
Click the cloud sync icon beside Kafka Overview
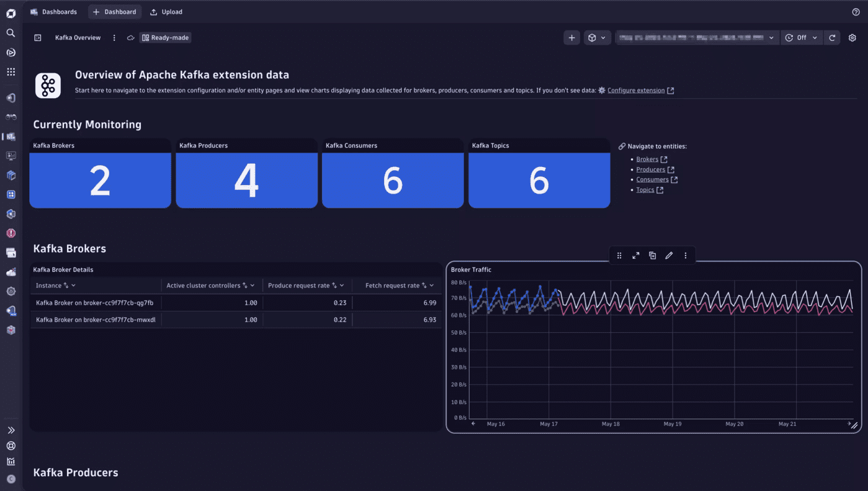click(x=130, y=37)
